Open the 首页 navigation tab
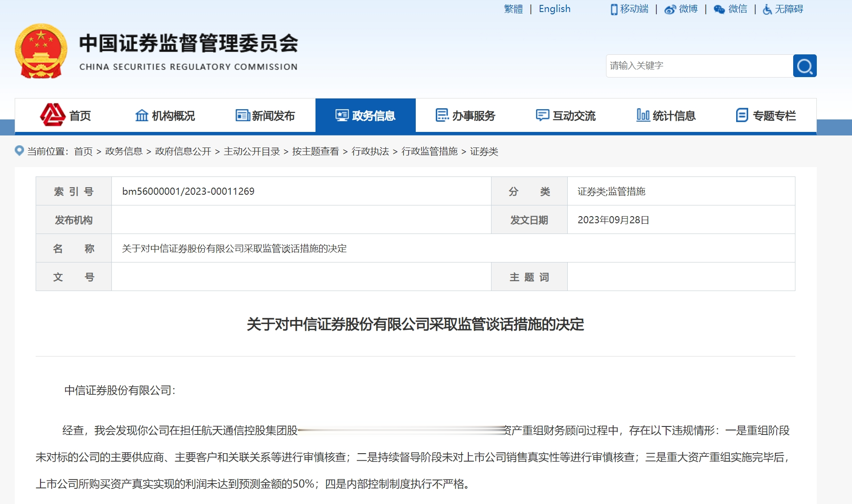This screenshot has width=852, height=504. click(x=65, y=115)
